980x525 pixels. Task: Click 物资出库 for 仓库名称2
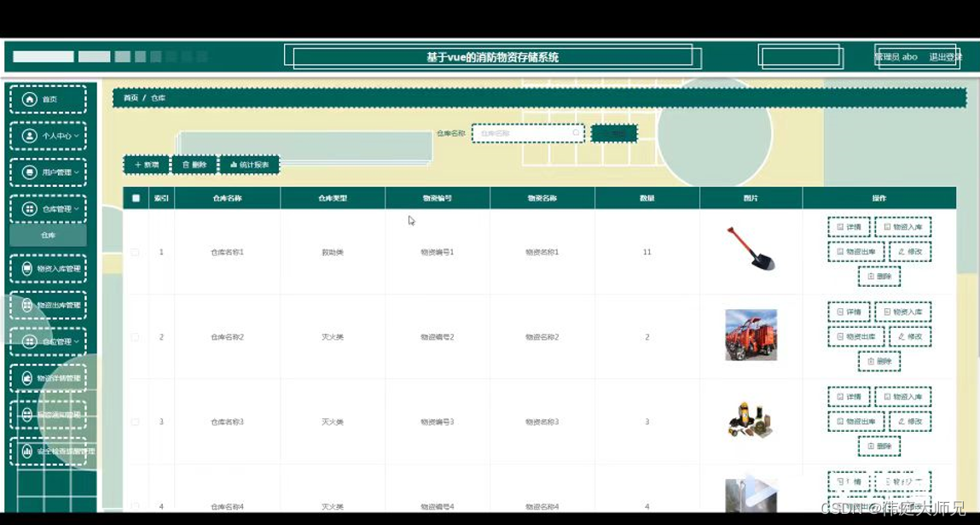[x=856, y=336]
